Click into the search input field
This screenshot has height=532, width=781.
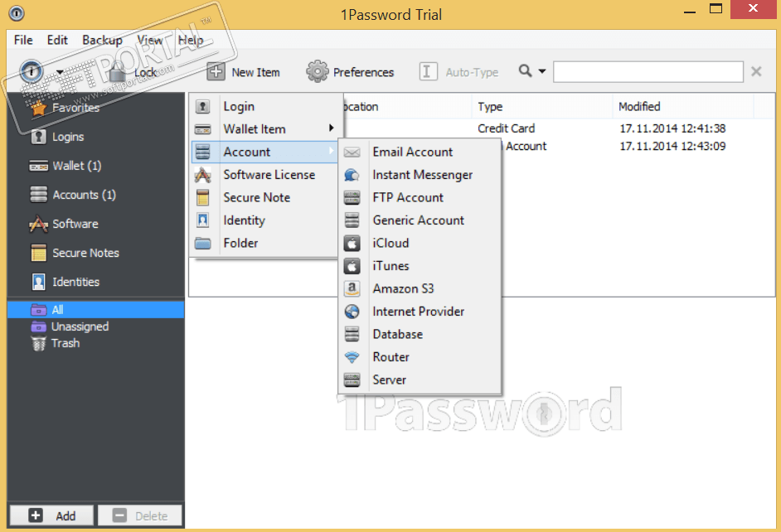click(x=648, y=71)
